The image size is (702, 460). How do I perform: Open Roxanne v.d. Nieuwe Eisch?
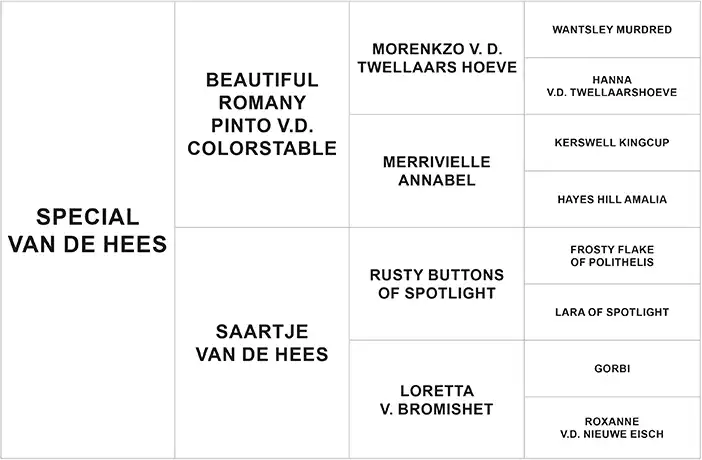click(x=612, y=427)
